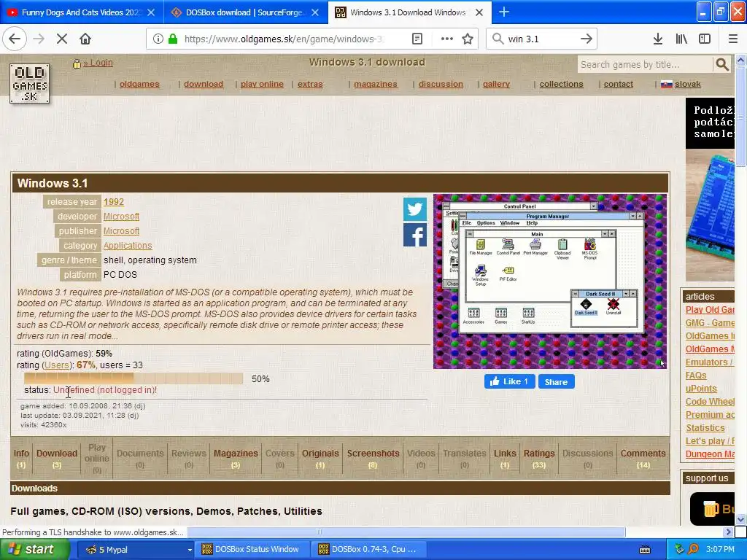Open the Download (3) section tab
The image size is (747, 560).
pyautogui.click(x=57, y=458)
